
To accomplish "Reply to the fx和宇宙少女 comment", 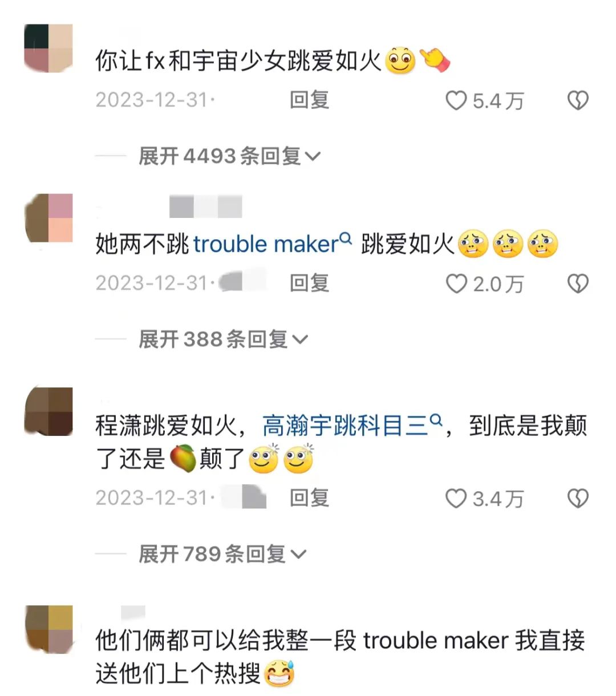I will (x=309, y=100).
